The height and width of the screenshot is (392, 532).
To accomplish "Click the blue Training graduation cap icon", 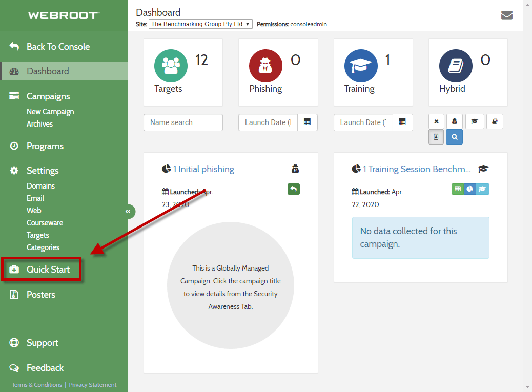I will point(361,66).
